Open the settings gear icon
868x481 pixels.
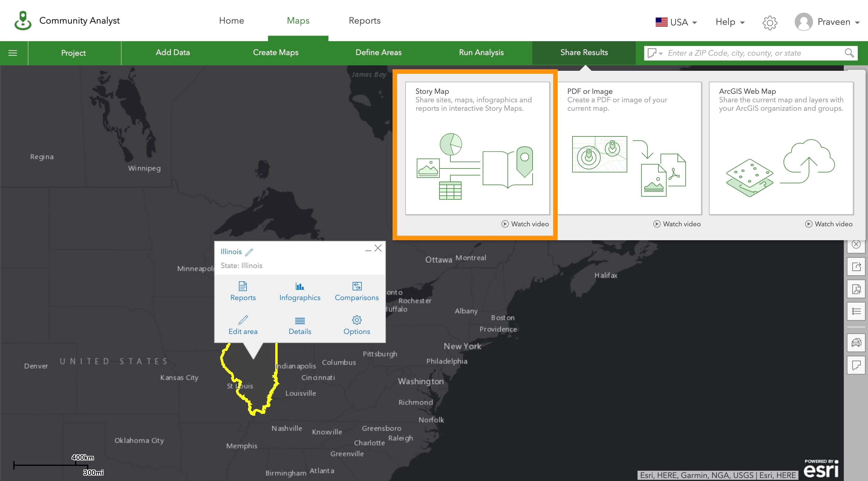770,22
